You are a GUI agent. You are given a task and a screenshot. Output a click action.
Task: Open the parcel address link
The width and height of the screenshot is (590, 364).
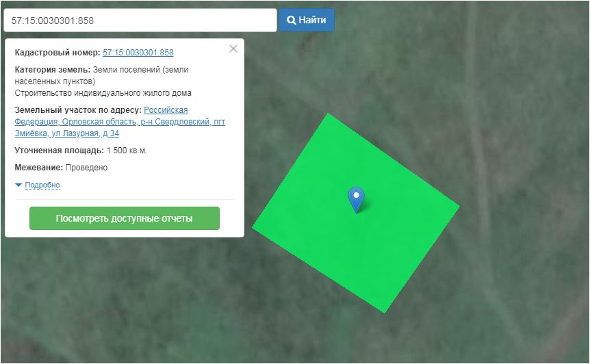click(120, 122)
